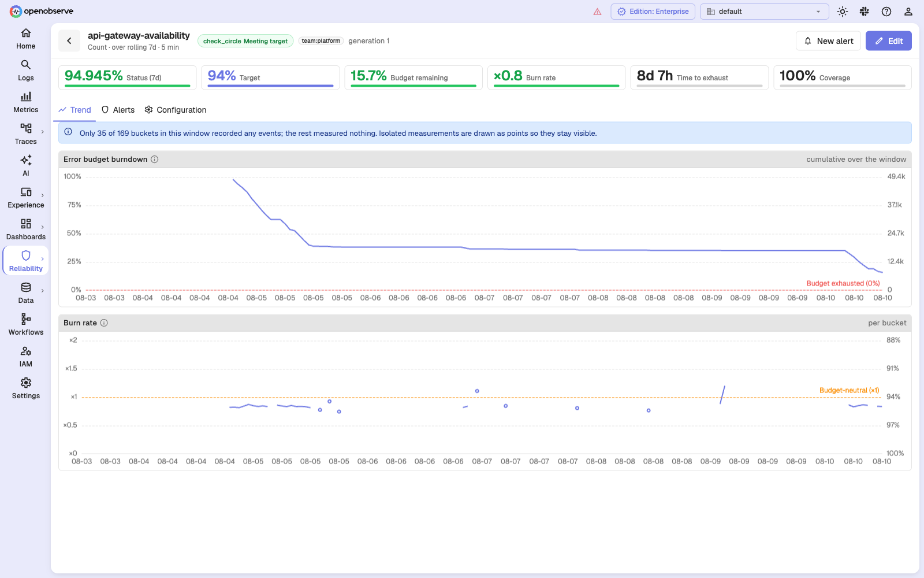Go back using the chevron button

[x=69, y=40]
